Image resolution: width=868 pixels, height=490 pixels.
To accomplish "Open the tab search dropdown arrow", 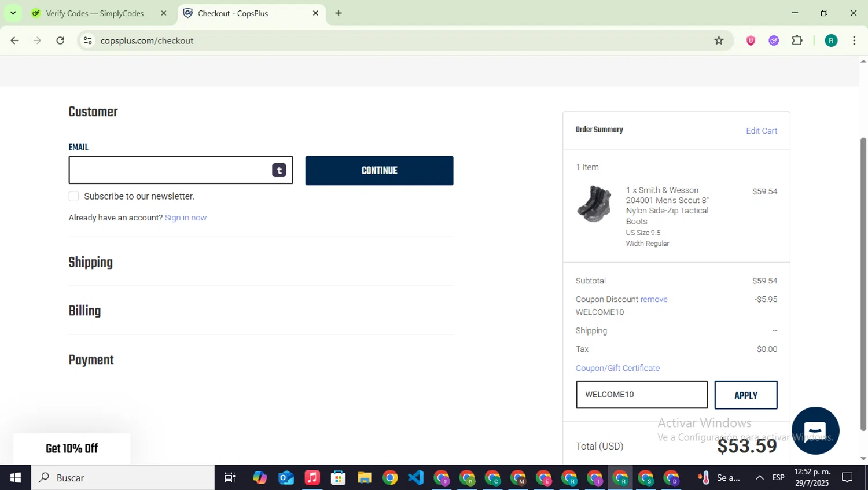I will (13, 13).
